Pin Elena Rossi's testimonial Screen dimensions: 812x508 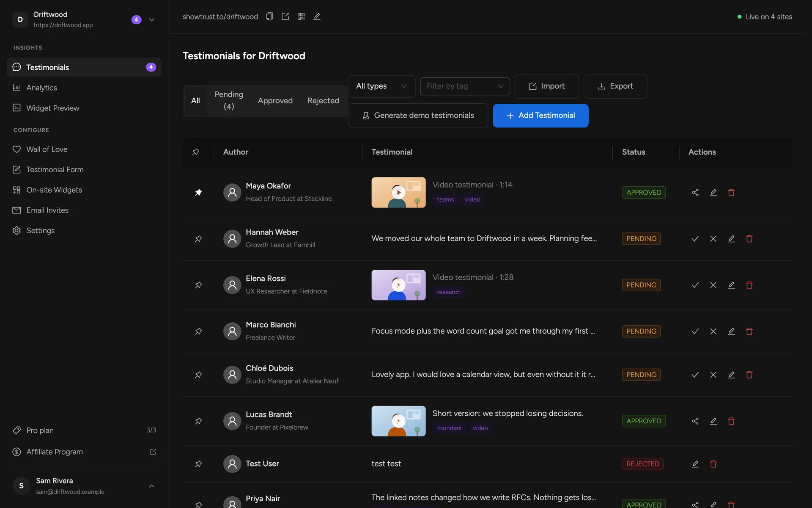198,285
